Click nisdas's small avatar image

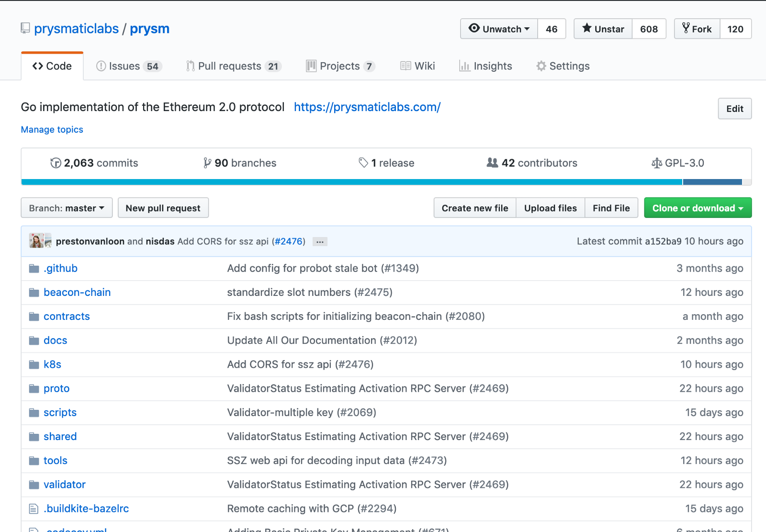point(48,240)
